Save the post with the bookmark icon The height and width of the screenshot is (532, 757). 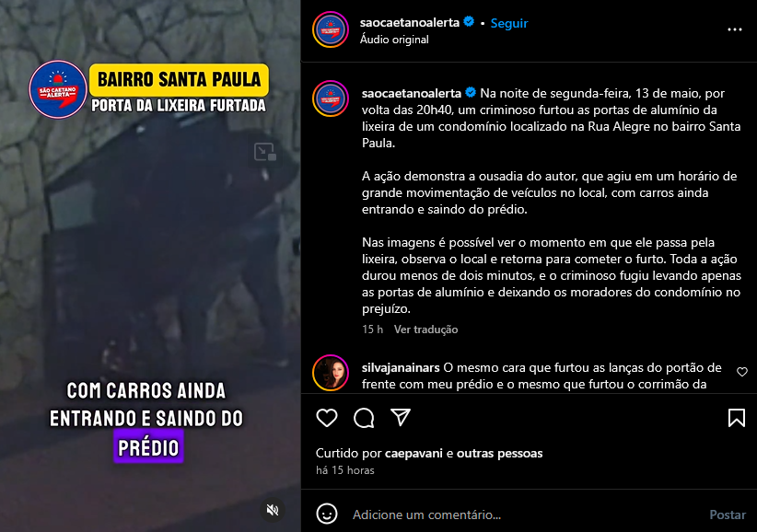point(736,418)
